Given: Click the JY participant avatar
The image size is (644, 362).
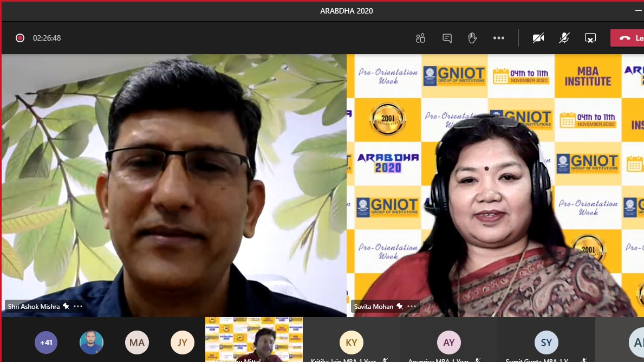Looking at the screenshot, I should click(182, 342).
